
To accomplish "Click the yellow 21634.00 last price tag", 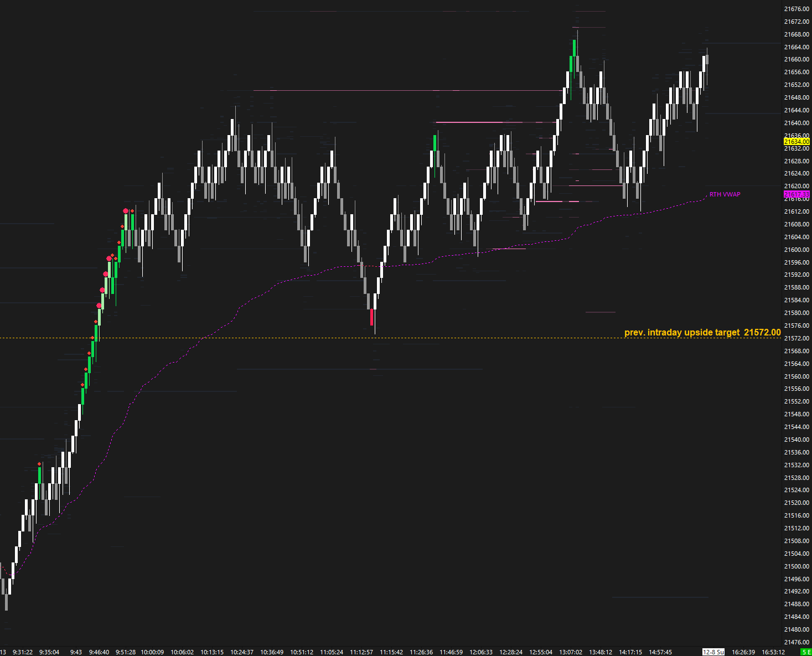I will (797, 142).
